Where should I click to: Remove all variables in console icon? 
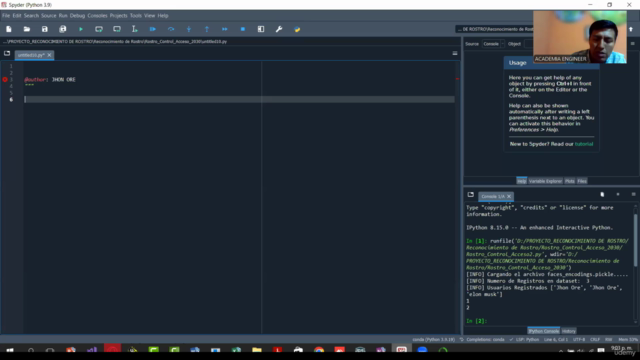click(602, 195)
